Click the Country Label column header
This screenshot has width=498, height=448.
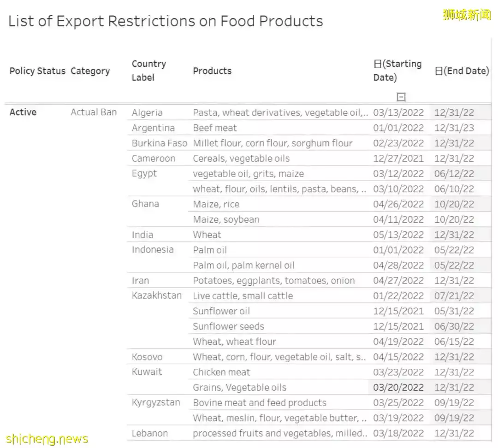[x=148, y=71]
